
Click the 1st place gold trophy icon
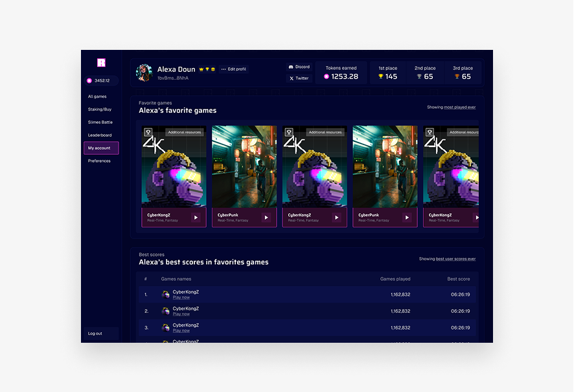(380, 76)
